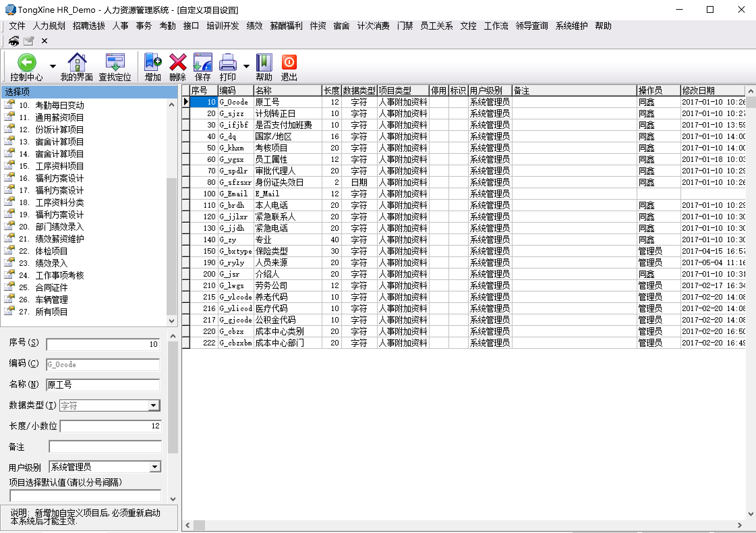Select 通用薪资项目 in the 选择项 list
The image size is (756, 533).
(x=59, y=117)
